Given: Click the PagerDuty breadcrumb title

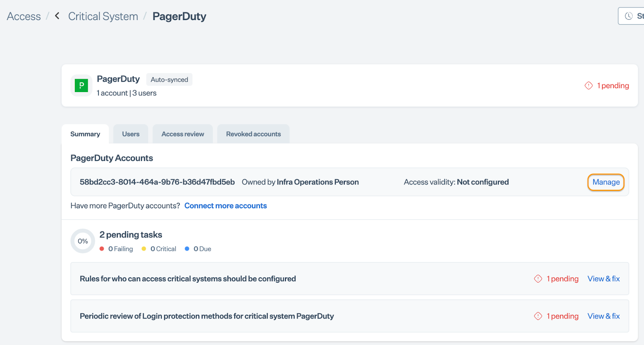Looking at the screenshot, I should pyautogui.click(x=180, y=16).
